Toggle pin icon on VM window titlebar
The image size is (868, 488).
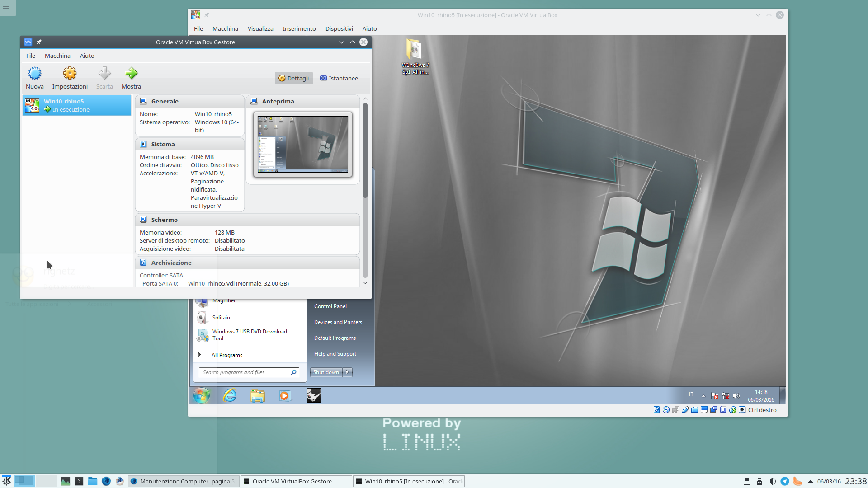point(207,15)
